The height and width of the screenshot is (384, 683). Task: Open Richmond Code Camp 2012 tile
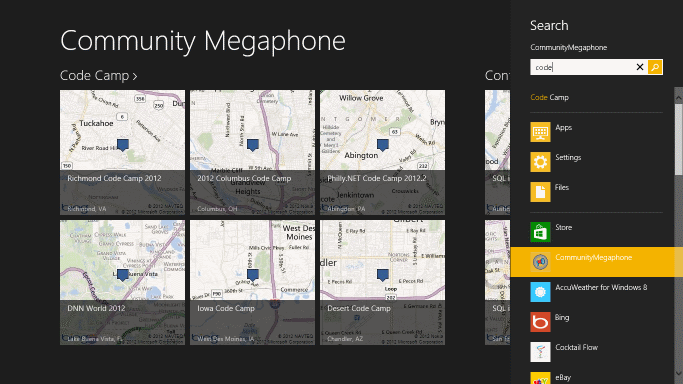(122, 152)
